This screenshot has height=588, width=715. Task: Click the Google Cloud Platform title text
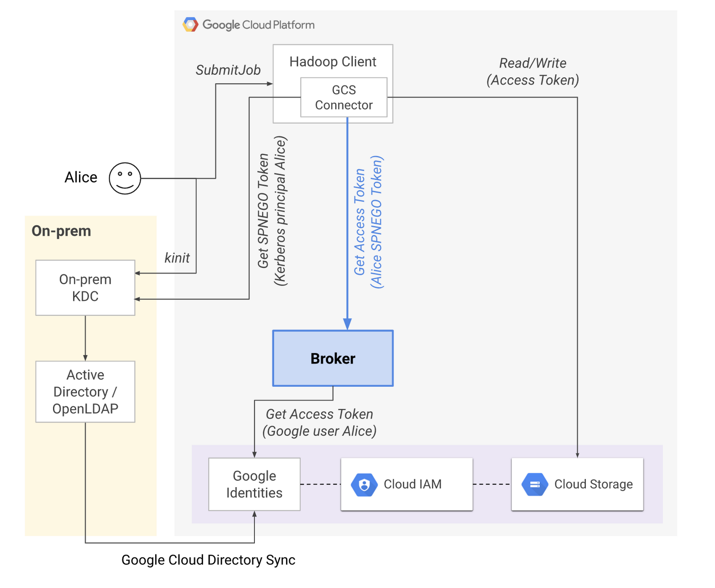259,25
